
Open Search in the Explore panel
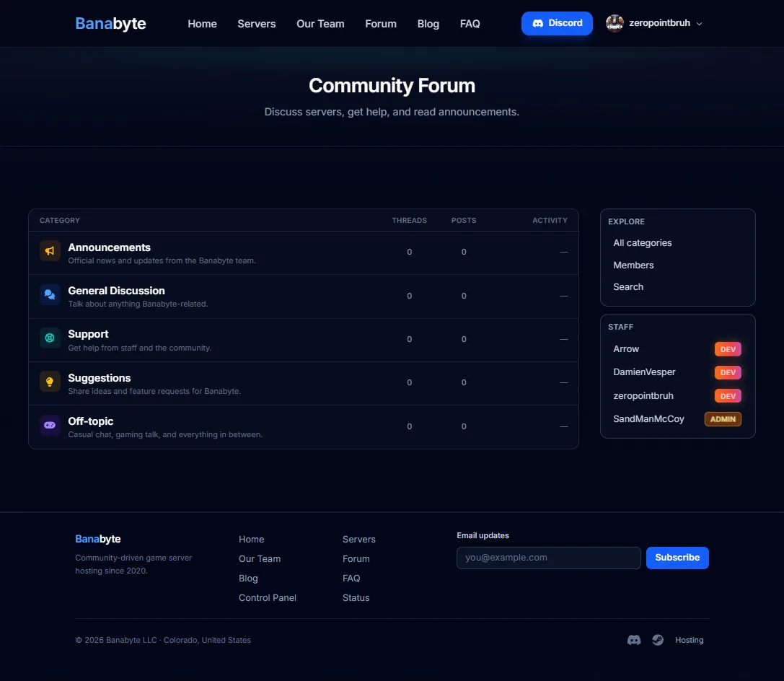pos(628,287)
